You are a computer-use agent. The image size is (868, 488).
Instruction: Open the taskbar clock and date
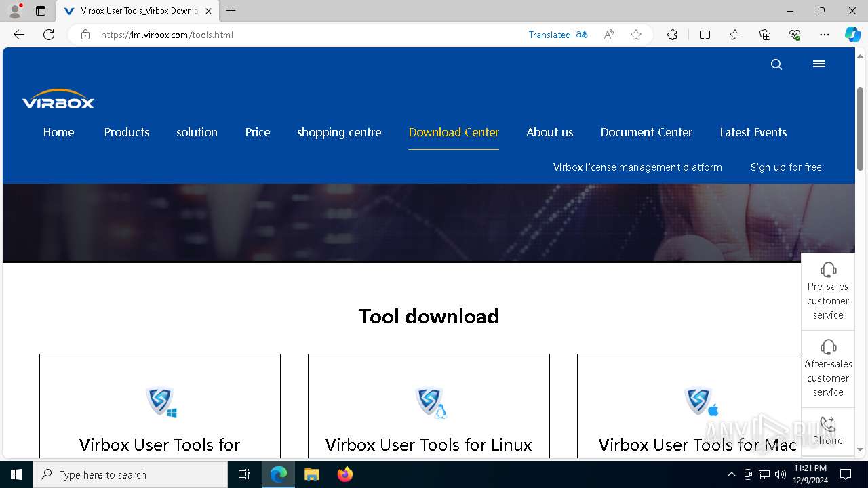coord(810,474)
